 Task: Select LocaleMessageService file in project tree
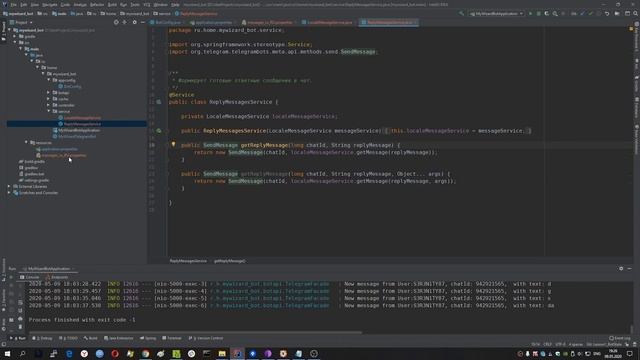tap(82, 118)
